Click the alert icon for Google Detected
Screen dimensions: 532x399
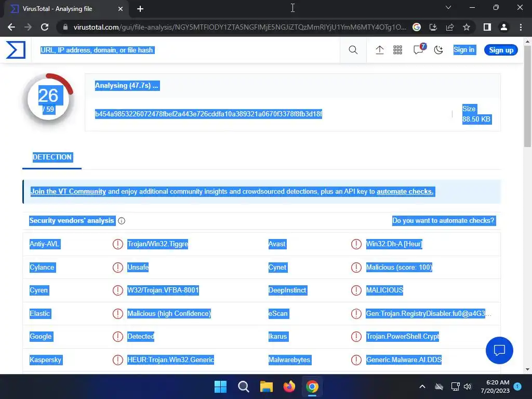pyautogui.click(x=117, y=337)
